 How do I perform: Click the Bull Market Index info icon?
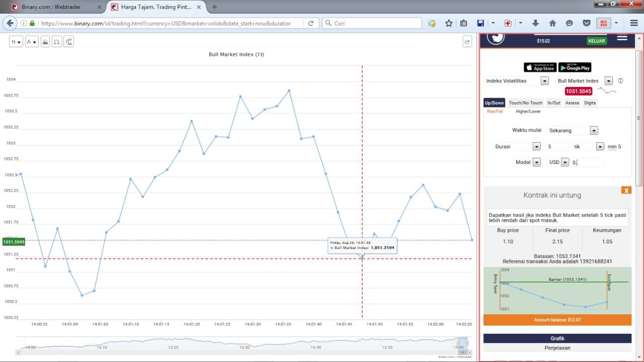(620, 81)
